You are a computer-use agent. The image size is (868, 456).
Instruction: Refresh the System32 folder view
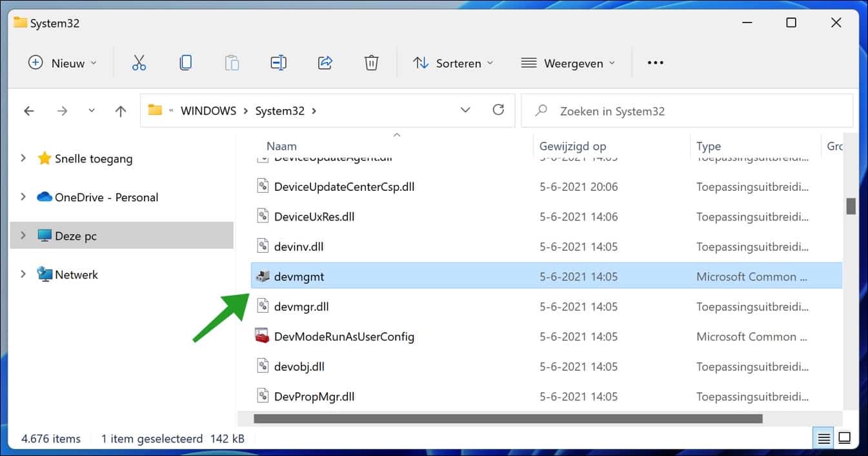498,110
